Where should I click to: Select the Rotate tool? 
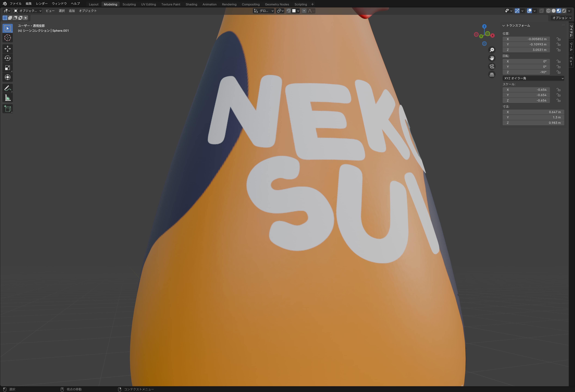click(x=7, y=58)
